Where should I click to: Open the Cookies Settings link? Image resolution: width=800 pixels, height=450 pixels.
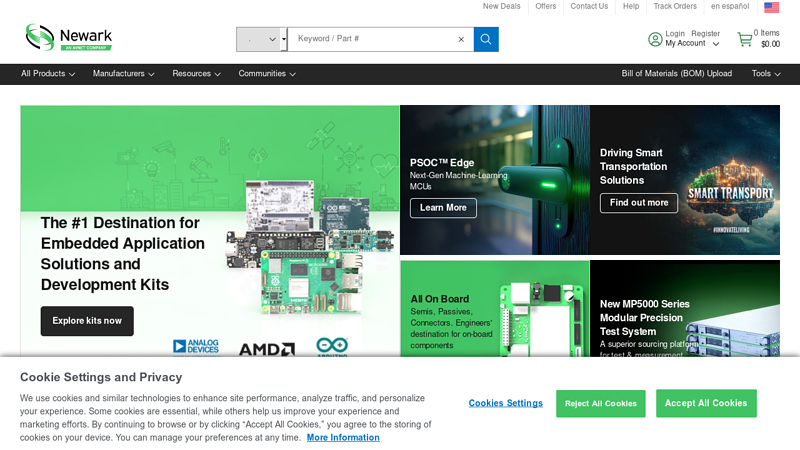click(x=505, y=403)
